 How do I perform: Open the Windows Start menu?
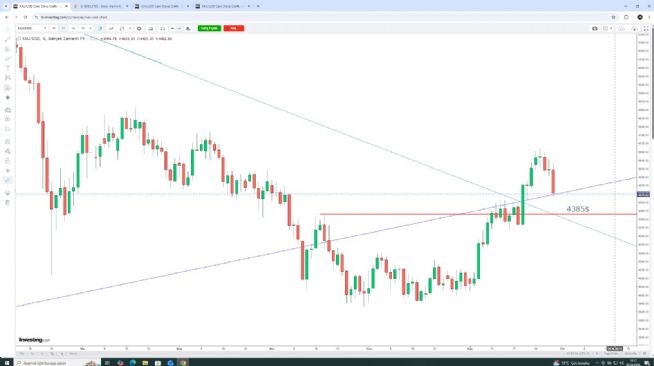(x=6, y=363)
